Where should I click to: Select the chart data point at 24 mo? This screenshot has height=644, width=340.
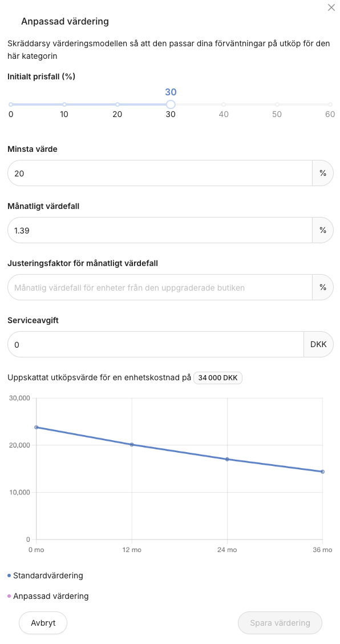point(228,459)
